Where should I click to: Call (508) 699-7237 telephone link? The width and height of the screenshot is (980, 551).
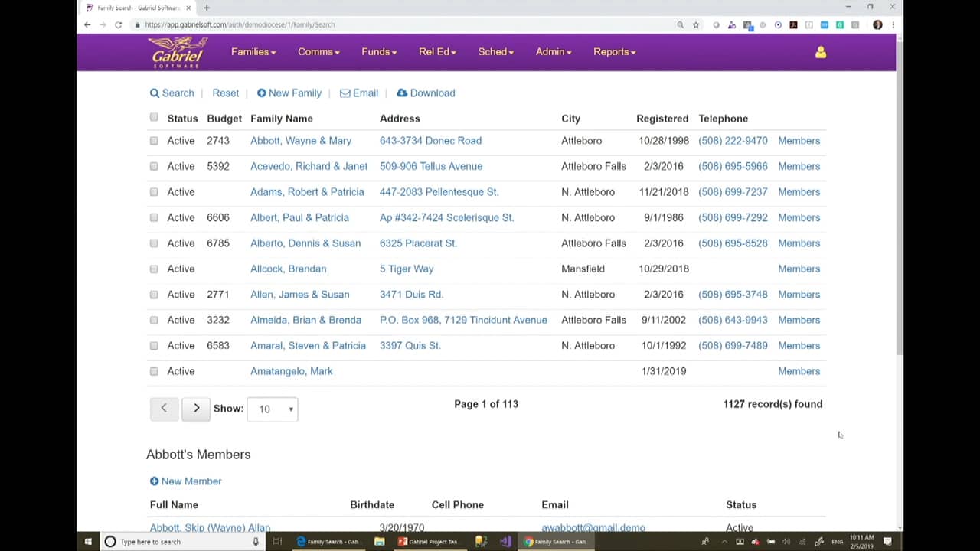point(733,192)
